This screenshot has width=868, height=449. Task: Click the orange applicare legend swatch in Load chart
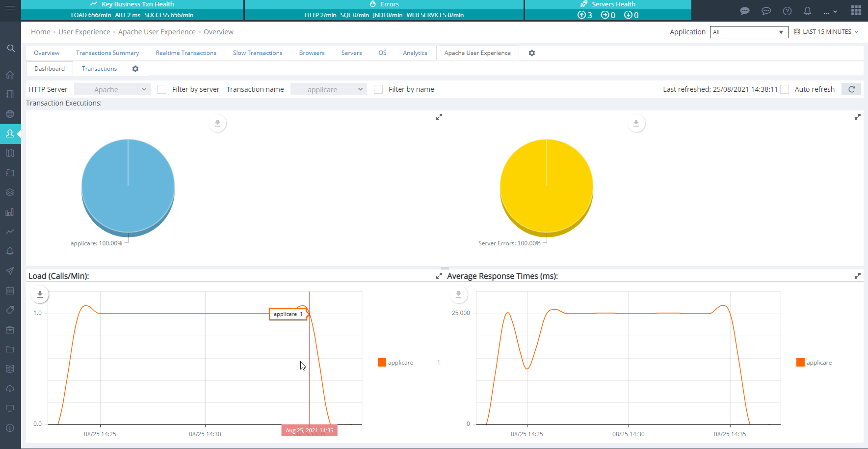pos(382,363)
